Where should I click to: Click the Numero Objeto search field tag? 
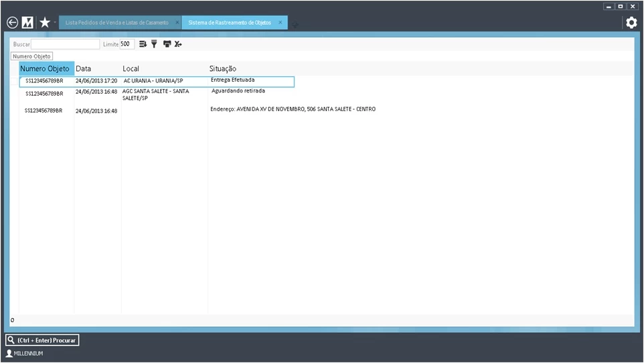(x=31, y=56)
